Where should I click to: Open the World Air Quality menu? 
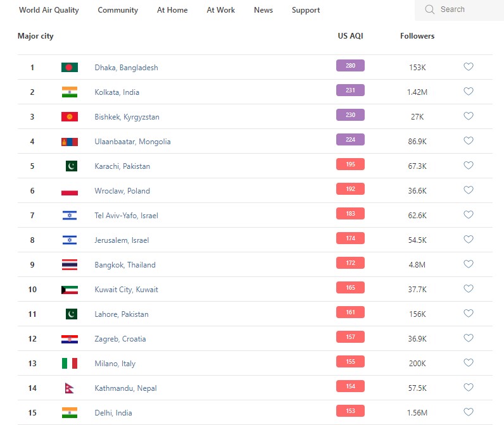point(49,10)
